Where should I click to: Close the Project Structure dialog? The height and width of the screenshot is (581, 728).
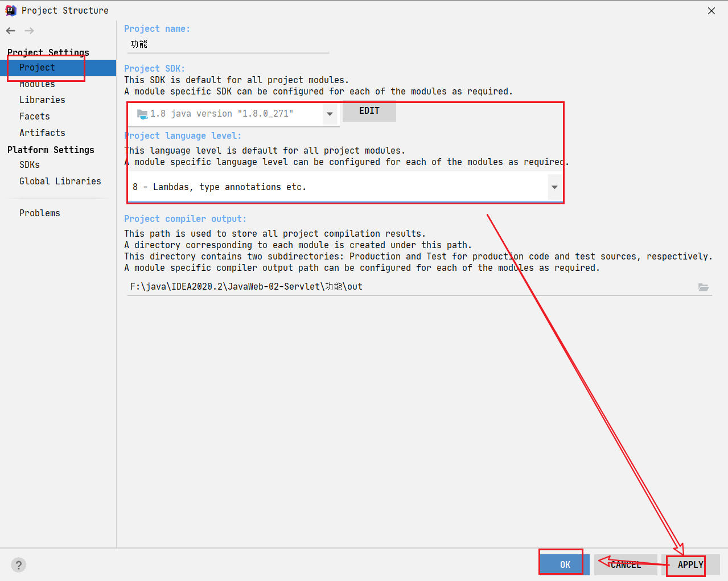click(711, 11)
